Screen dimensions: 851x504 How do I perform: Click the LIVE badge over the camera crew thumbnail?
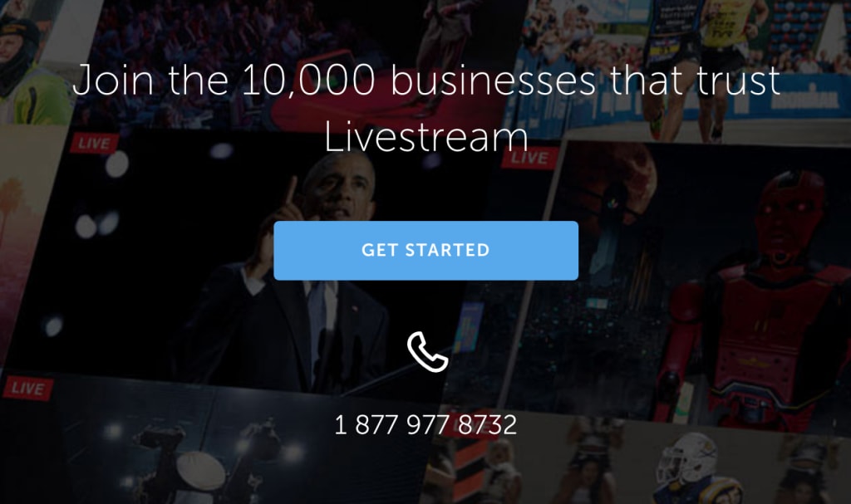click(x=28, y=389)
